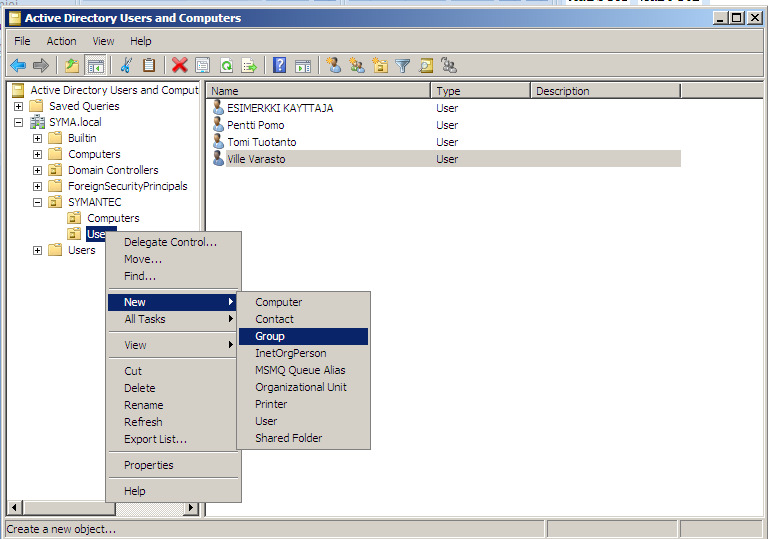Viewport: 768px width, 539px height.
Task: Click the Export List toolbar icon
Action: pyautogui.click(x=249, y=65)
